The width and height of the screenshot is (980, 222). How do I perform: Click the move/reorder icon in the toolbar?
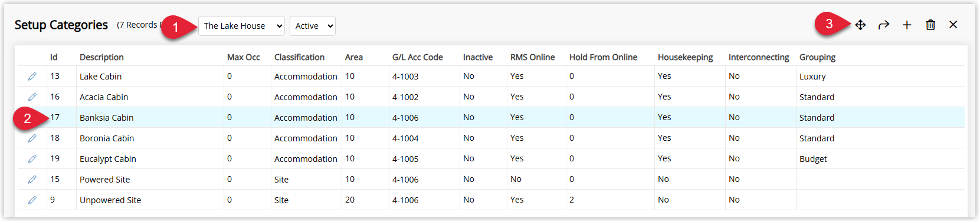click(x=860, y=25)
